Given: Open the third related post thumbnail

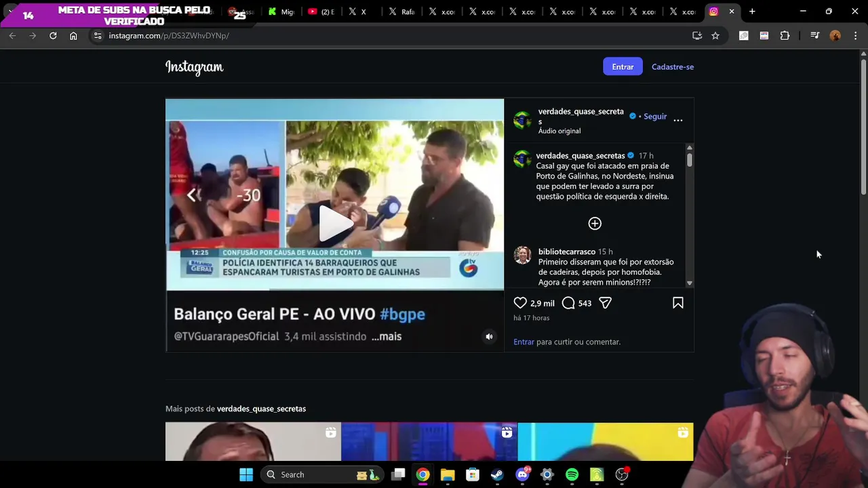Looking at the screenshot, I should pos(606,442).
